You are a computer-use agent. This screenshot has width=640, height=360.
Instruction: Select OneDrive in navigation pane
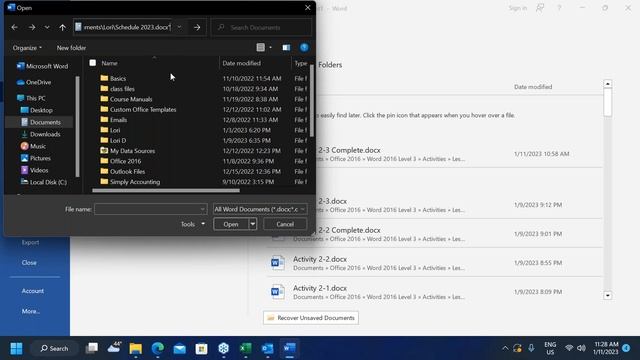click(34, 82)
